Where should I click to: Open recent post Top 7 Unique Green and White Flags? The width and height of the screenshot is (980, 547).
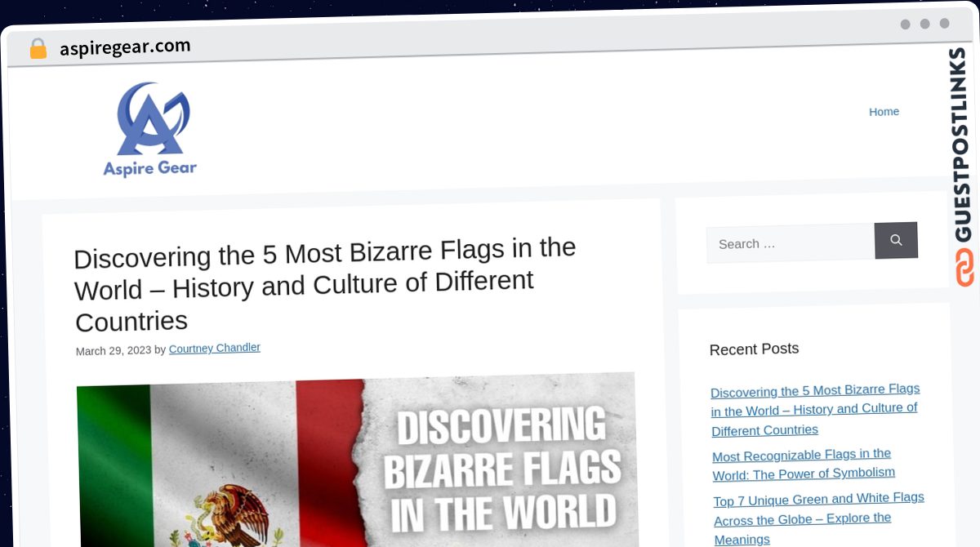[x=819, y=518]
